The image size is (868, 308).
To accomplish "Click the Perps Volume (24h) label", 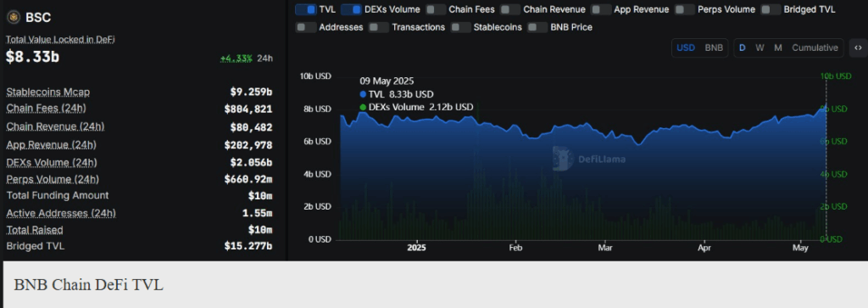I will 53,179.
